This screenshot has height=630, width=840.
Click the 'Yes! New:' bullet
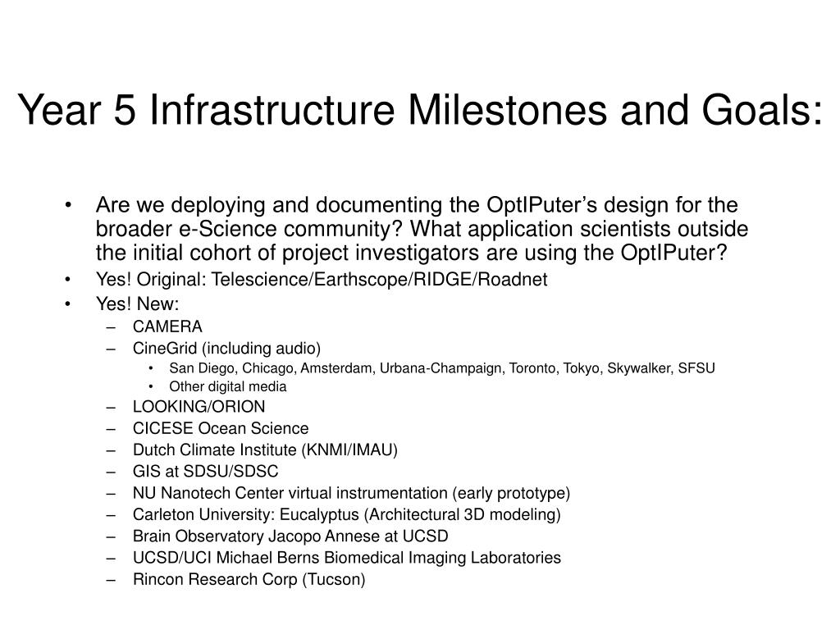(x=137, y=304)
